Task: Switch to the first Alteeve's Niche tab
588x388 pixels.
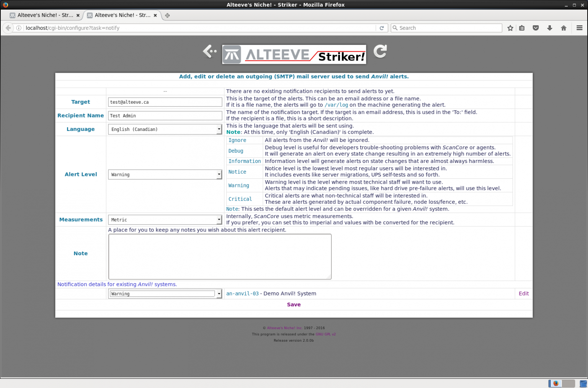Action: [42, 15]
